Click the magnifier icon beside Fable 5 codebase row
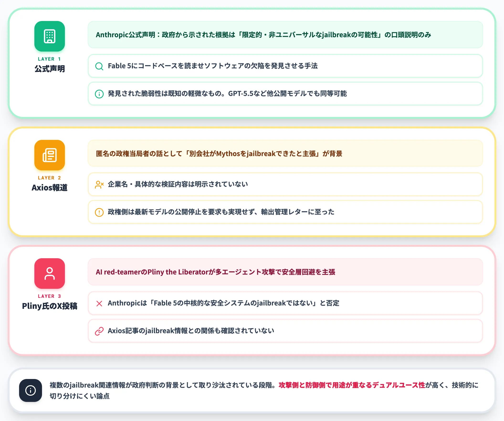504x421 pixels. 99,66
